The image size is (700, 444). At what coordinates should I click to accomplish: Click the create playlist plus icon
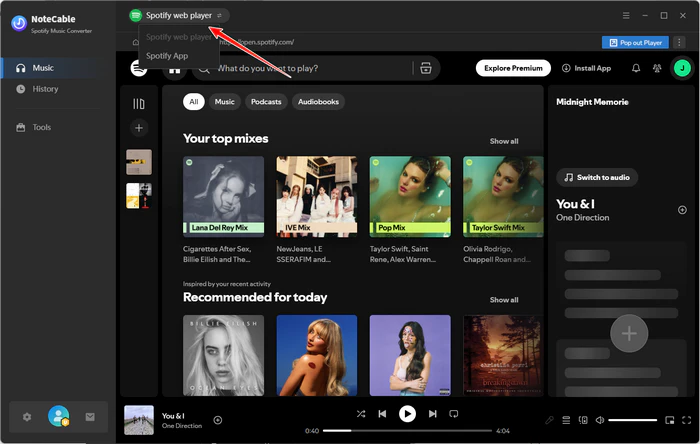pos(139,128)
